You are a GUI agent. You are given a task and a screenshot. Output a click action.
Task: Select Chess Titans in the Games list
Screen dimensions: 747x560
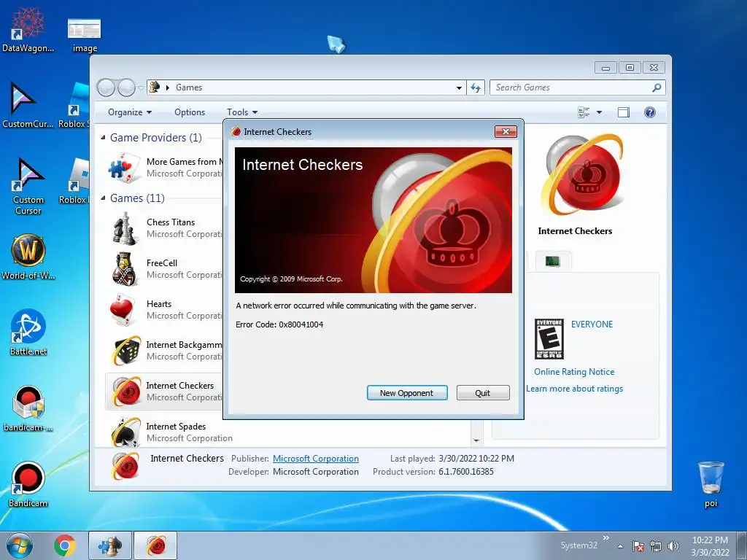[x=164, y=228]
